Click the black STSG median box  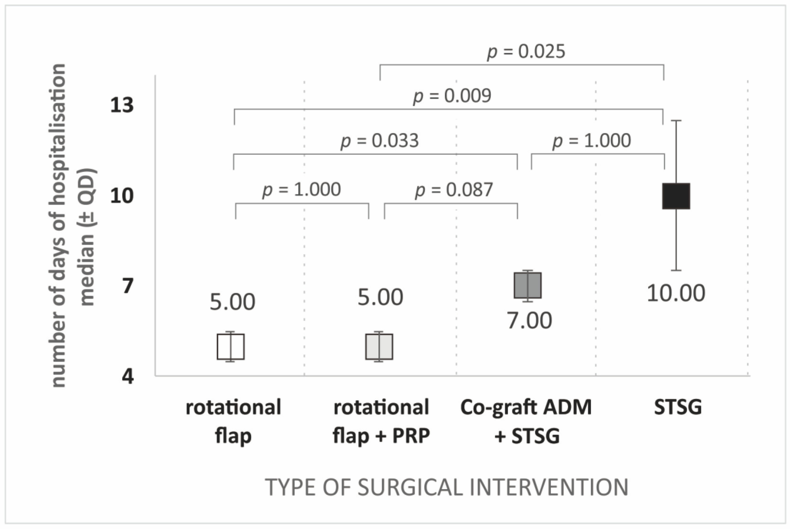676,196
